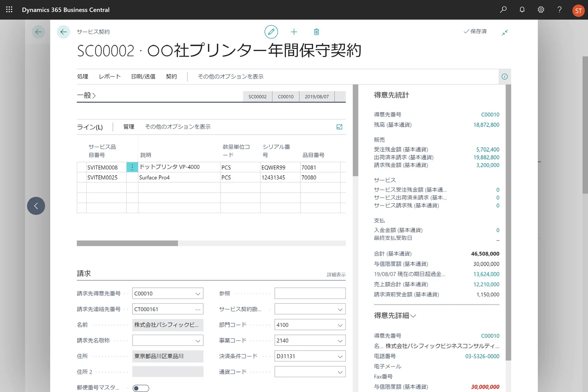Open the notifications bell icon
This screenshot has width=588, height=392.
pyautogui.click(x=522, y=10)
